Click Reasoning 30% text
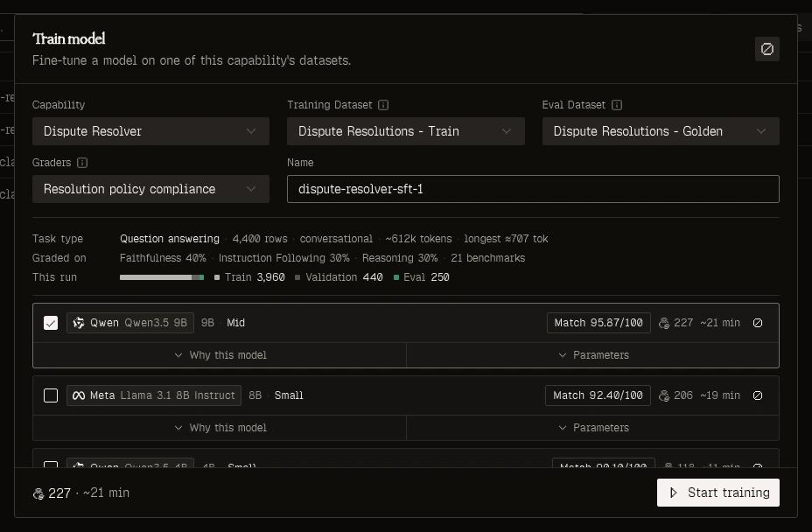Screen dimensions: 812x532 (x=400, y=258)
